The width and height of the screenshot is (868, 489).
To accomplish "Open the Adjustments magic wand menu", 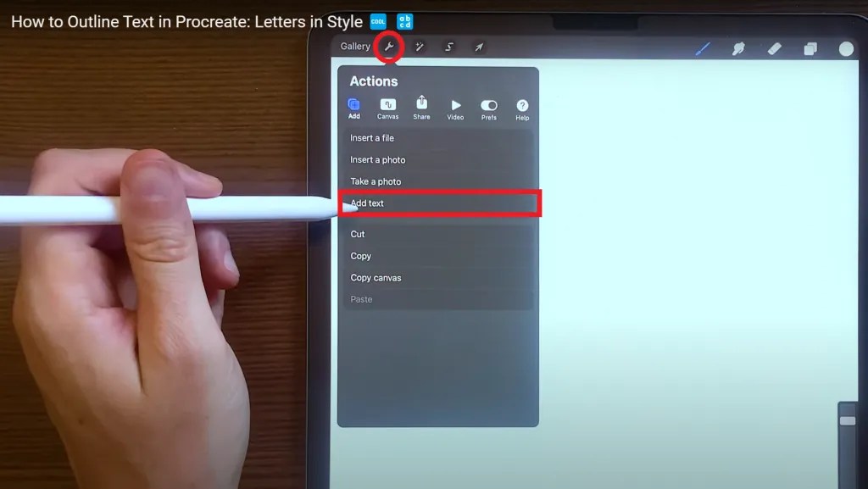I will (x=420, y=48).
